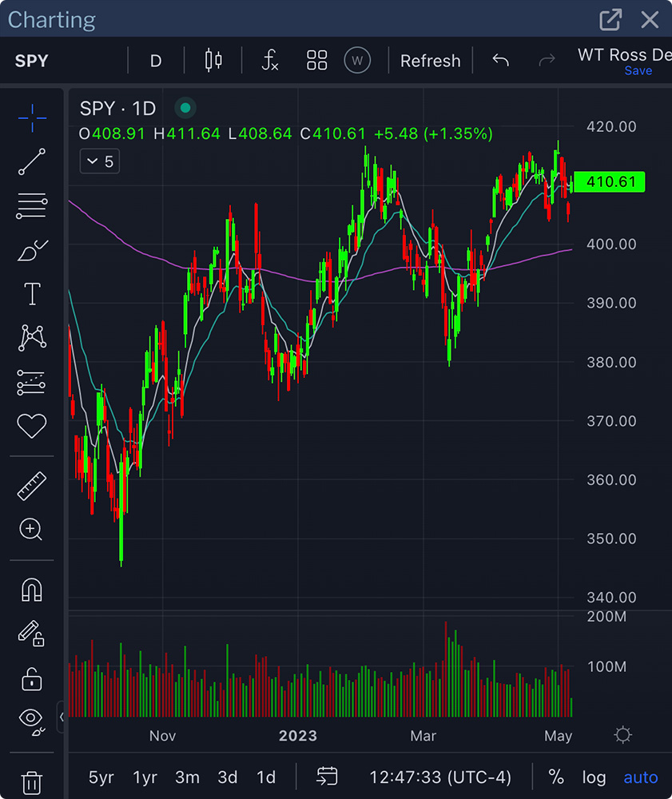
Task: Click the closing value C410.61 in legend
Action: point(333,134)
